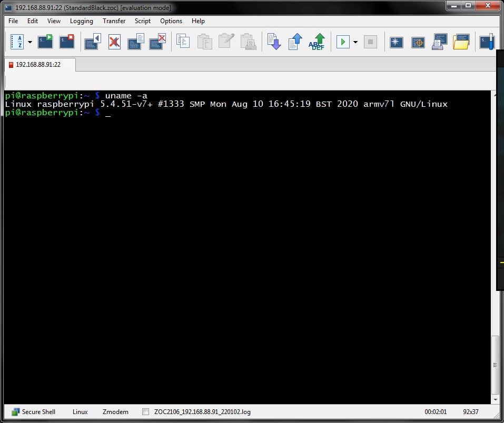The height and width of the screenshot is (423, 504).
Task: Open the View menu
Action: coord(54,21)
